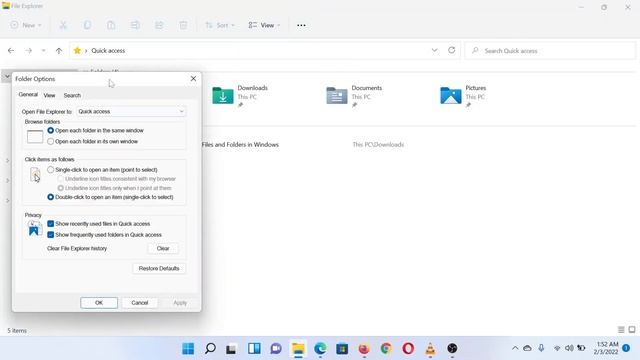Switch to details view icon in status bar
Screen dimensions: 640x360
coord(621,330)
